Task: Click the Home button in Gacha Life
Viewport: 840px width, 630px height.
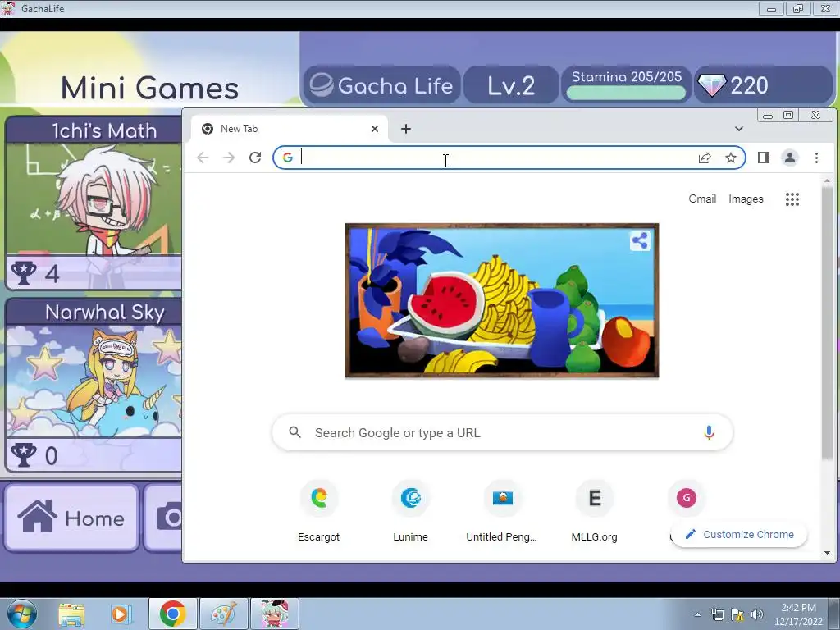Action: click(72, 518)
